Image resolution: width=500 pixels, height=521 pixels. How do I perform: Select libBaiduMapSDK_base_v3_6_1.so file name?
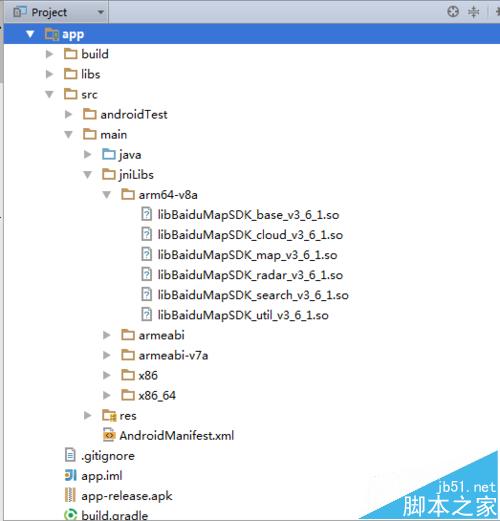pos(248,215)
